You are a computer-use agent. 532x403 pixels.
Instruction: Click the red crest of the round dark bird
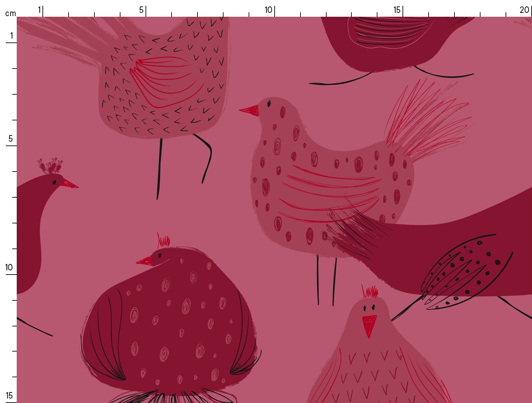tap(164, 242)
